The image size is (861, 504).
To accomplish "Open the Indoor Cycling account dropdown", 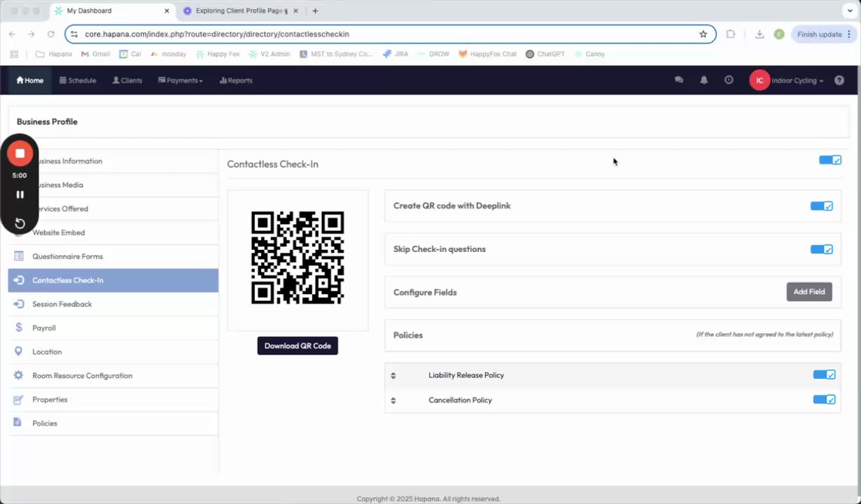I will coord(797,80).
